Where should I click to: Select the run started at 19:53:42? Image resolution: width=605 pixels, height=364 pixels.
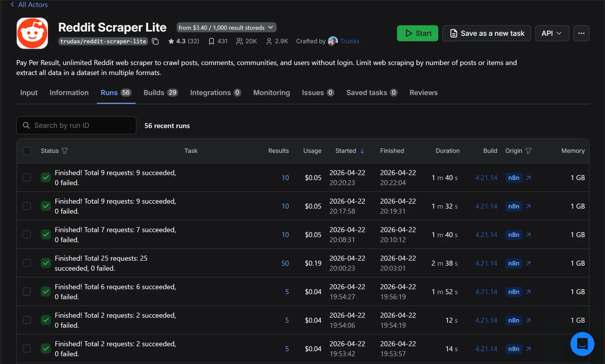(x=27, y=349)
